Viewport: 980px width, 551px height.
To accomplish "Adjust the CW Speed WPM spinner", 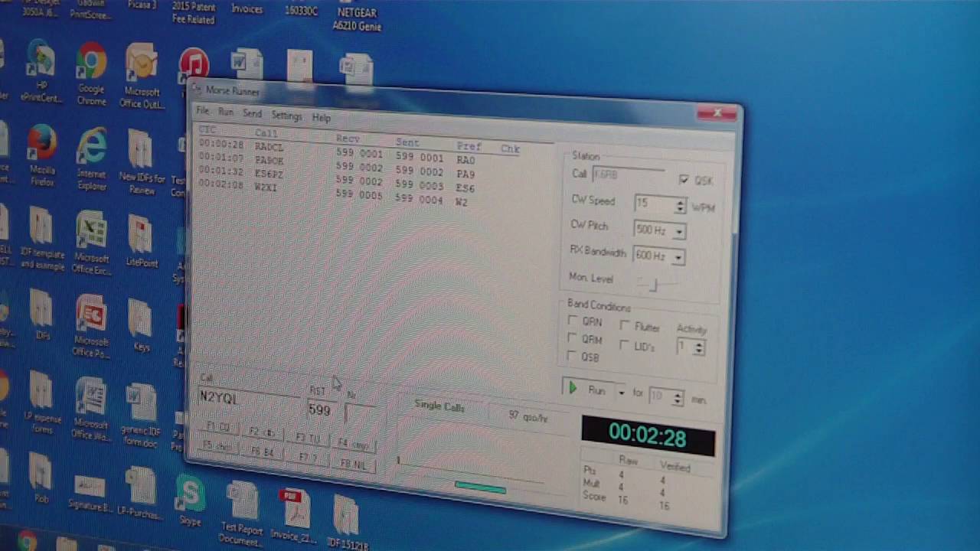I will point(680,205).
